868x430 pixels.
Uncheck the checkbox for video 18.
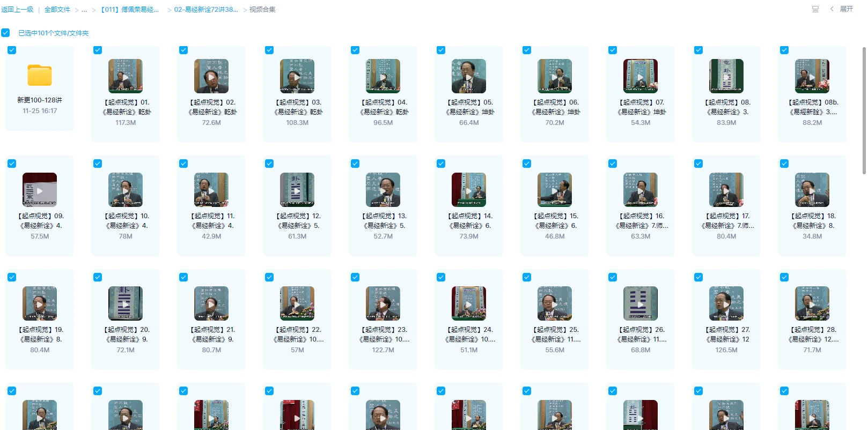click(x=784, y=164)
